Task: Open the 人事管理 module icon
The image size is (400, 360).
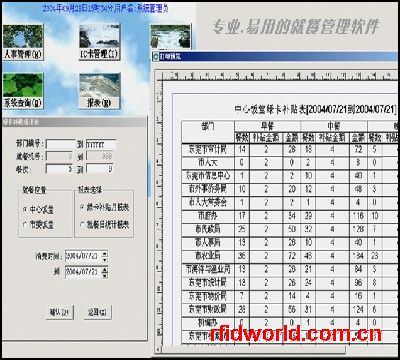Action: tap(23, 42)
